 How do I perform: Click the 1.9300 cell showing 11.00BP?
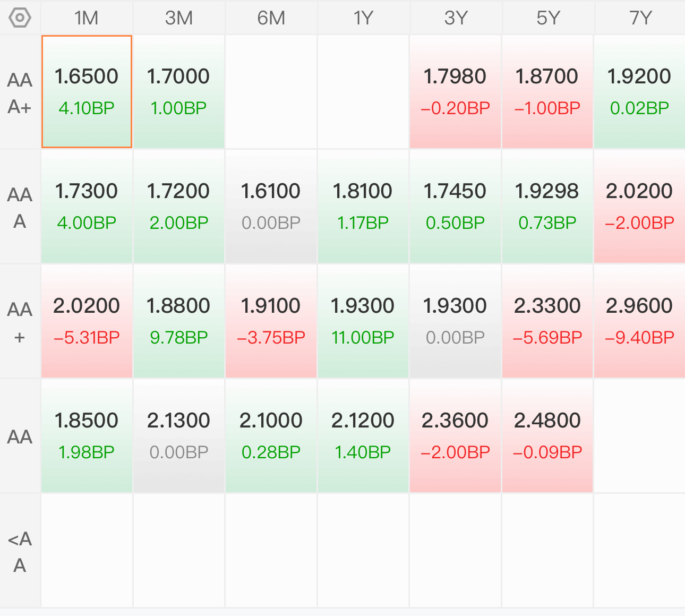coord(363,321)
